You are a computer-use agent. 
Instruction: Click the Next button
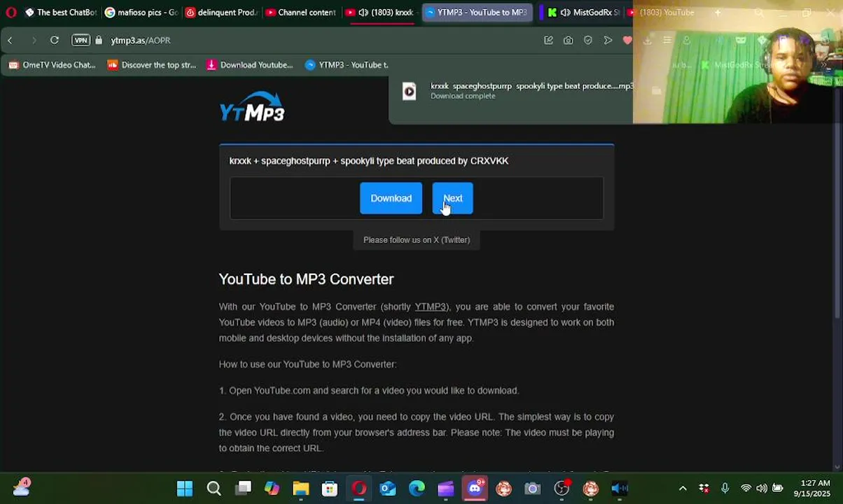(452, 198)
